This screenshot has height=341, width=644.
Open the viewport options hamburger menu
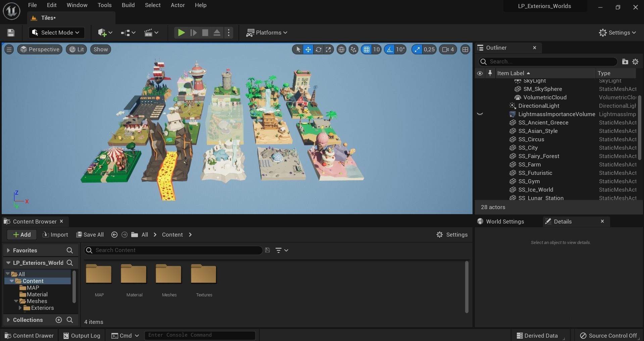[x=9, y=49]
